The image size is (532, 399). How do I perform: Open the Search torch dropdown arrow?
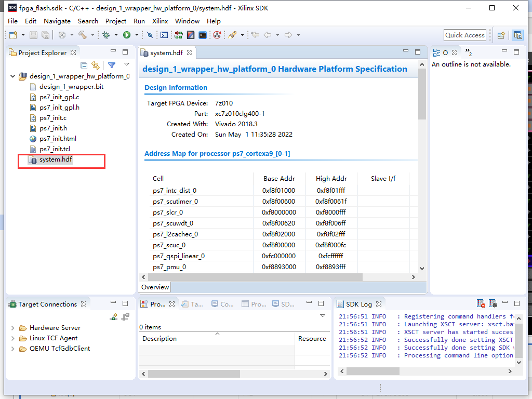point(242,35)
